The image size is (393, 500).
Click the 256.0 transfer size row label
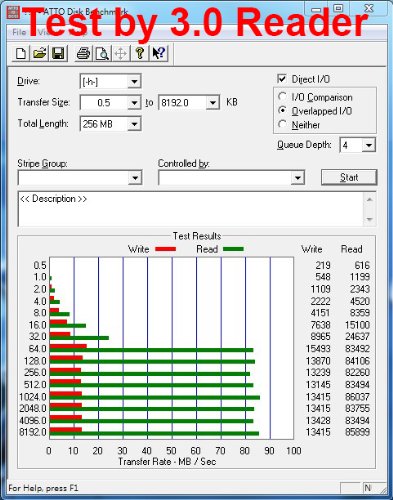point(35,372)
